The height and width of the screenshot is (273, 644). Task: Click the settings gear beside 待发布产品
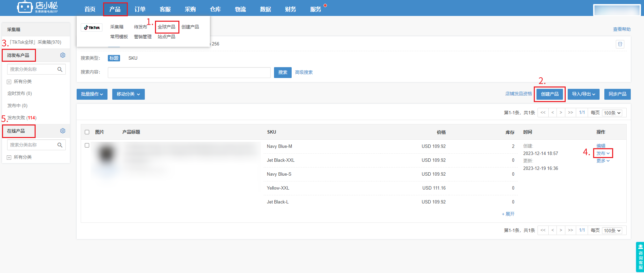coord(63,55)
